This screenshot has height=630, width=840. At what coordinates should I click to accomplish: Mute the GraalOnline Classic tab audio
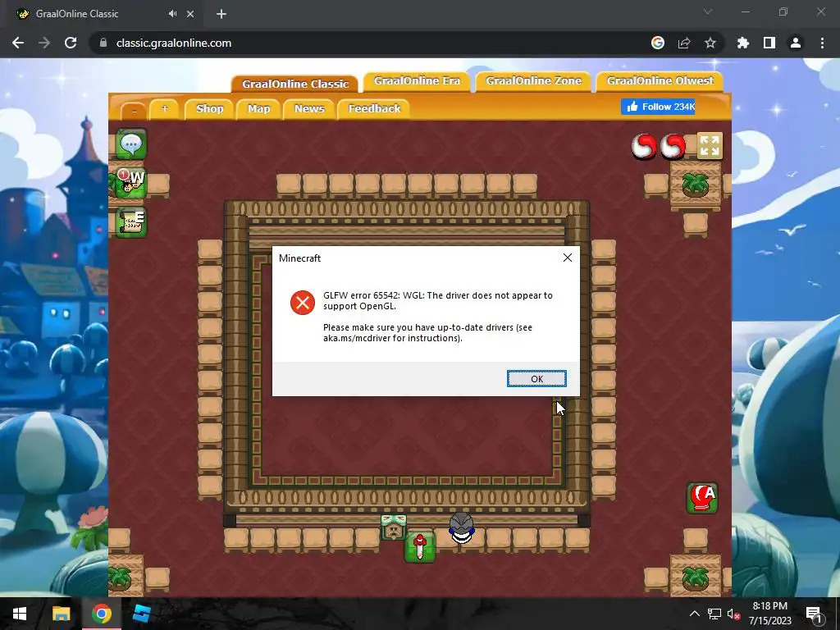coord(172,14)
